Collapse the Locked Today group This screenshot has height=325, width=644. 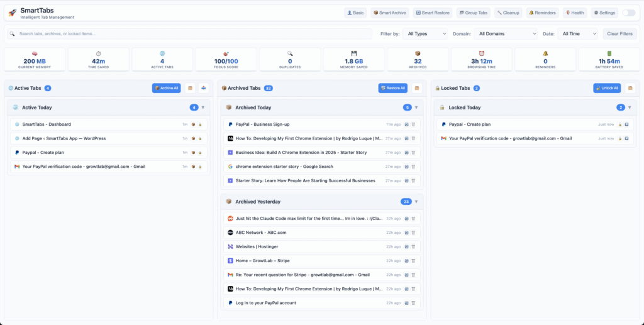[629, 107]
